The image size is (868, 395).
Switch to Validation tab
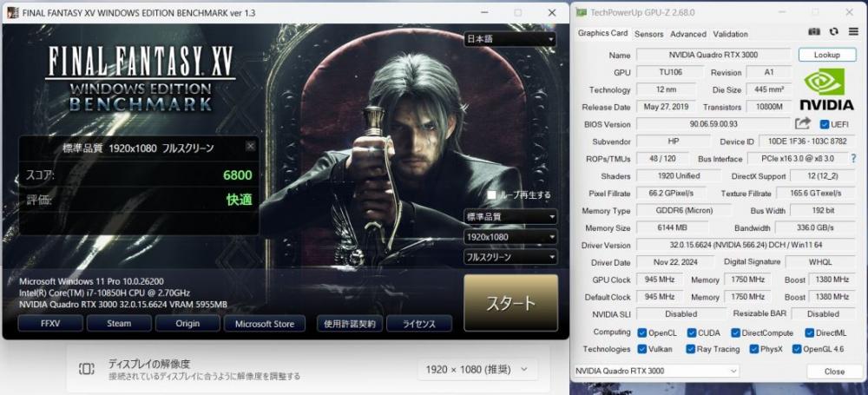[730, 34]
